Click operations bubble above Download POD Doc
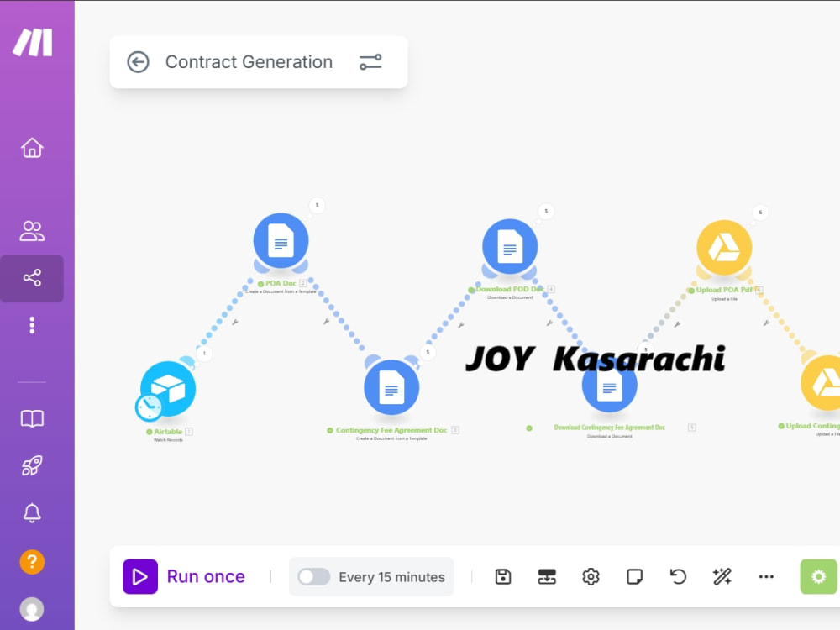840x630 pixels. [546, 211]
